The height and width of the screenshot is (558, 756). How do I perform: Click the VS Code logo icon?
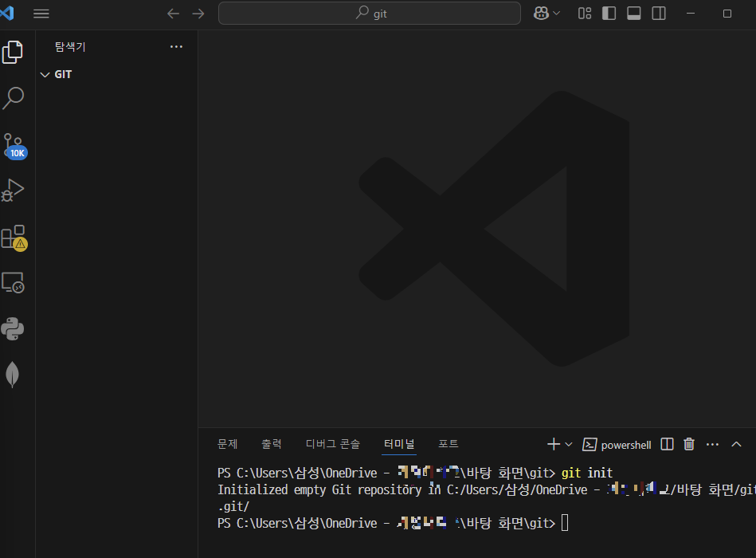pyautogui.click(x=6, y=13)
